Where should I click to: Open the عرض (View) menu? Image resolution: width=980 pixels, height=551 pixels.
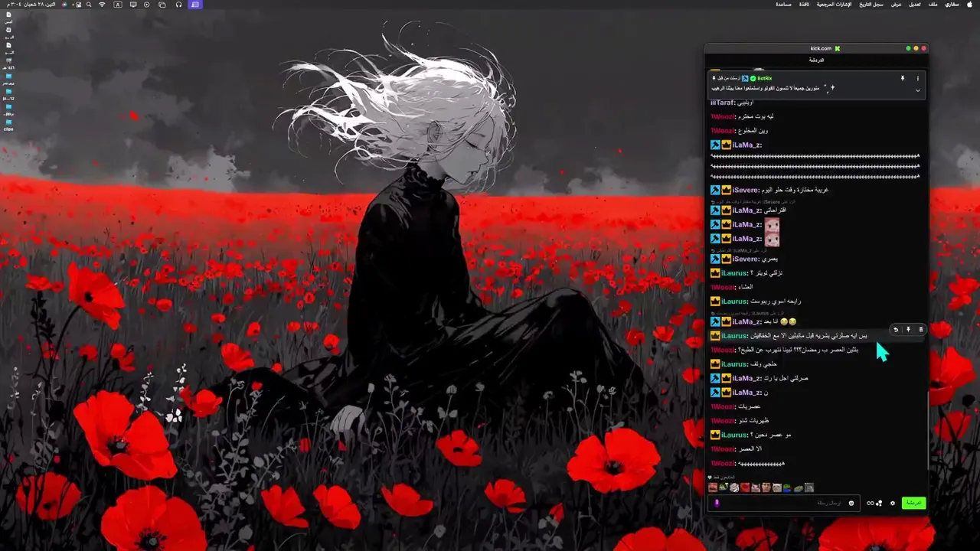896,5
